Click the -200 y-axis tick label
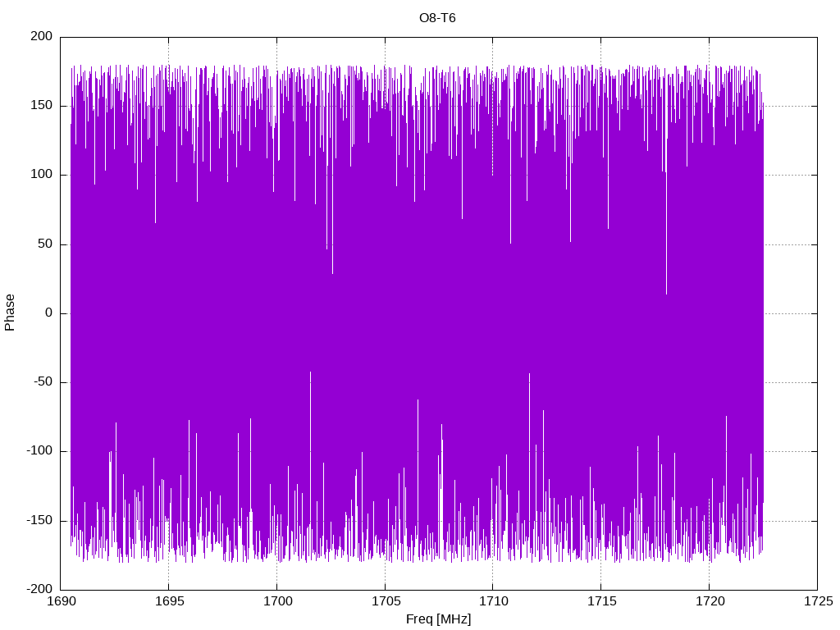Screen dimensions: 840x630 pos(39,589)
